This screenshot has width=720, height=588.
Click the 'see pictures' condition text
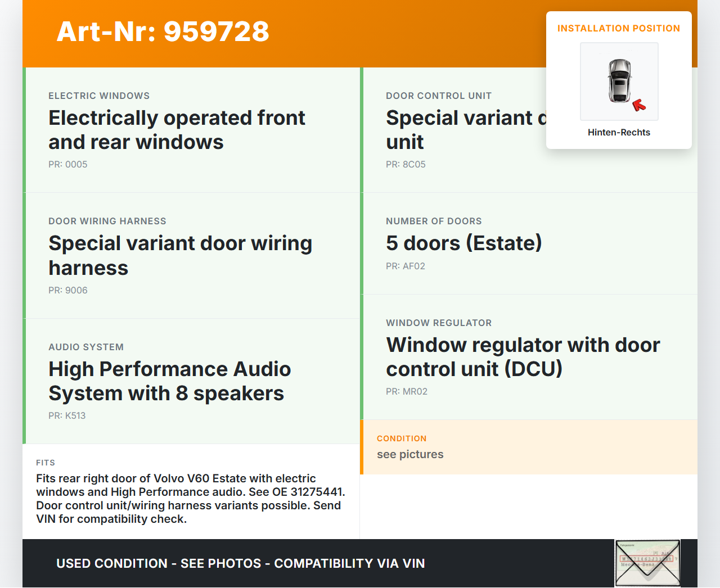point(410,455)
